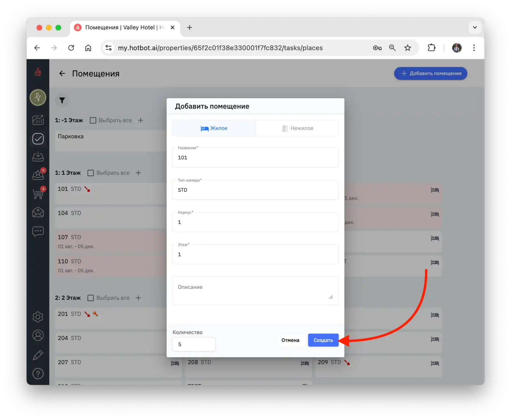This screenshot has height=420, width=511.
Task: Open the room 101 STD card
Action: click(x=111, y=193)
